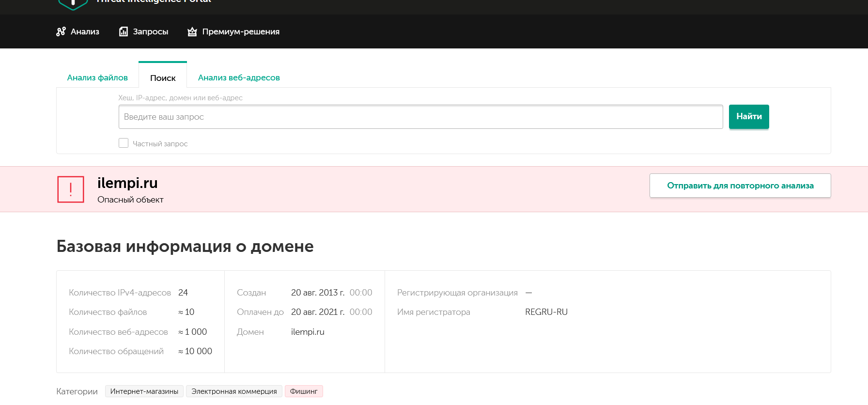This screenshot has width=868, height=405.
Task: Click the Домен value ilempi.ru
Action: coord(308,332)
